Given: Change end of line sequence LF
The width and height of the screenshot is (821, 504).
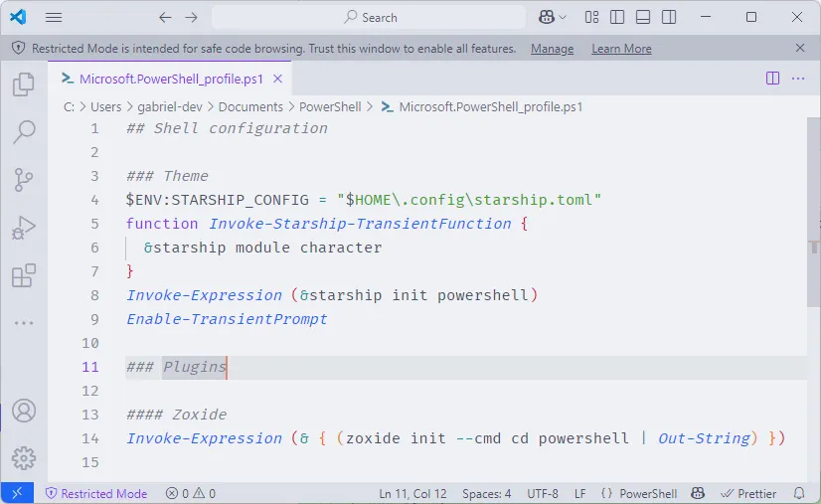Looking at the screenshot, I should click(579, 493).
